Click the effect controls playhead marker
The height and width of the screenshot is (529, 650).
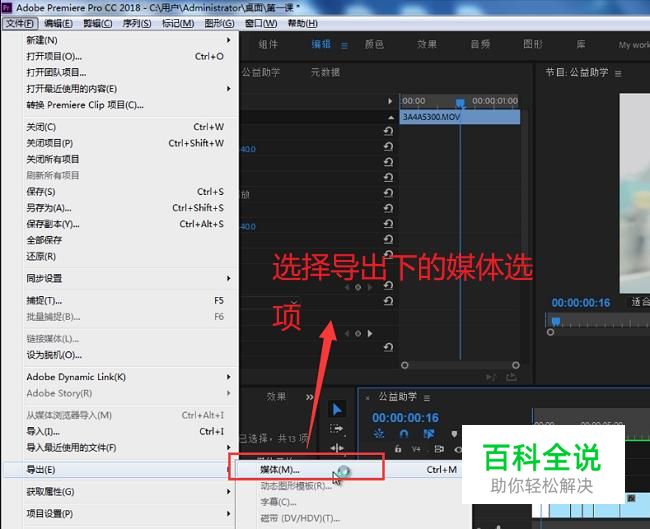click(x=460, y=102)
